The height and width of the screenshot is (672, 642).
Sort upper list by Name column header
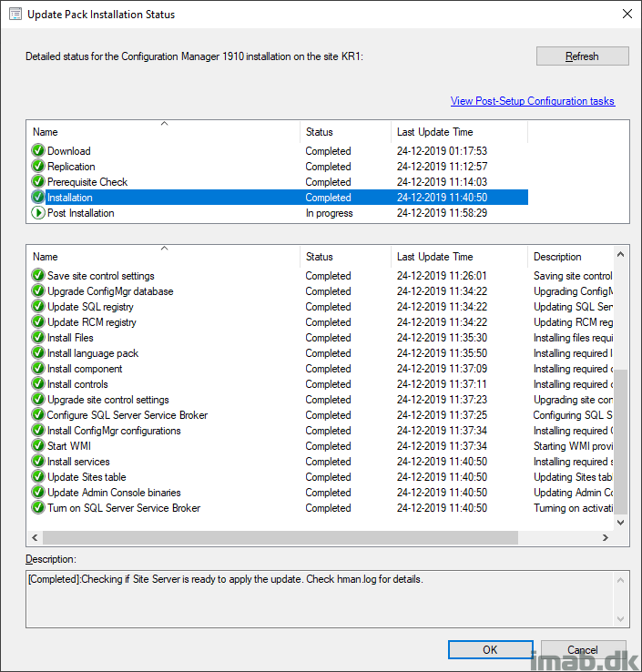click(x=164, y=131)
